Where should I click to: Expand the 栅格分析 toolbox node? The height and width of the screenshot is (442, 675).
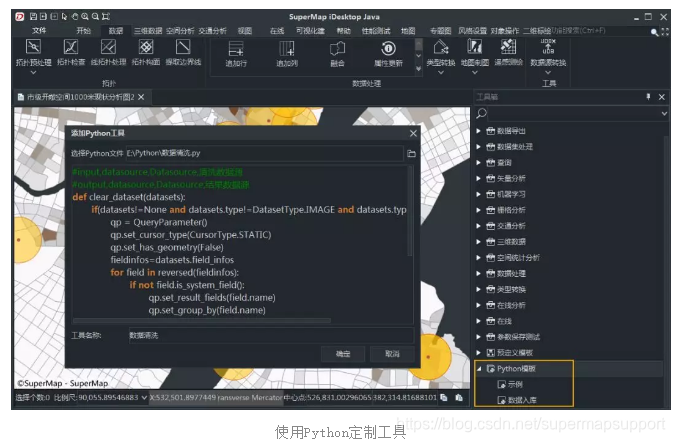click(478, 210)
